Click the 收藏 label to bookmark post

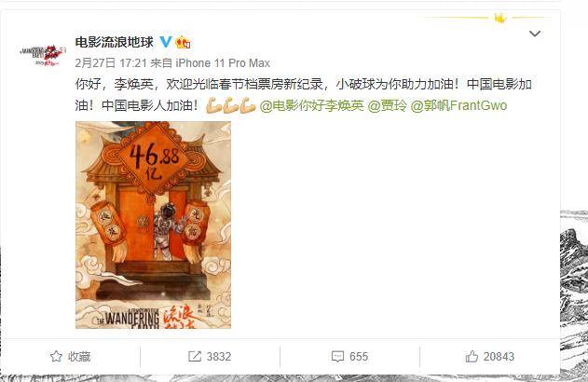click(79, 357)
